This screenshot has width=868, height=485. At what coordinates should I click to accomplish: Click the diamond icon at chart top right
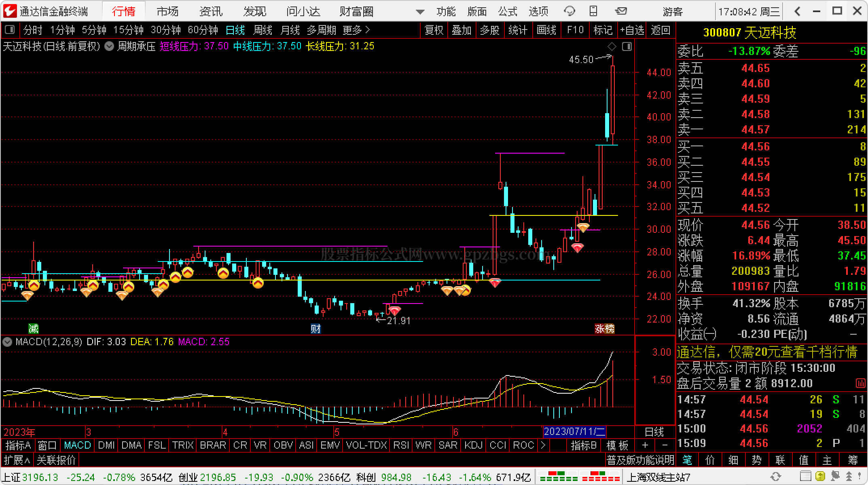click(x=612, y=46)
